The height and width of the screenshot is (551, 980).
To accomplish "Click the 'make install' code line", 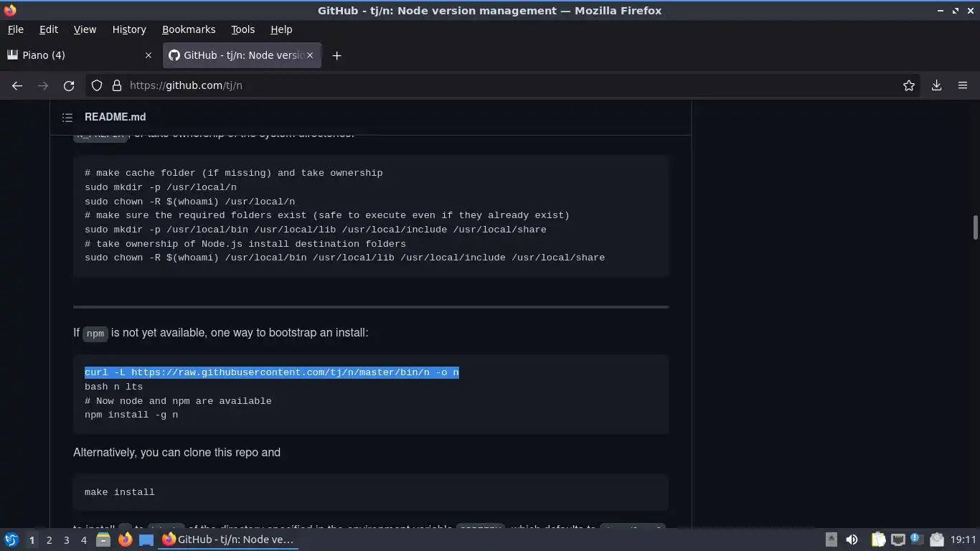I will pyautogui.click(x=120, y=492).
